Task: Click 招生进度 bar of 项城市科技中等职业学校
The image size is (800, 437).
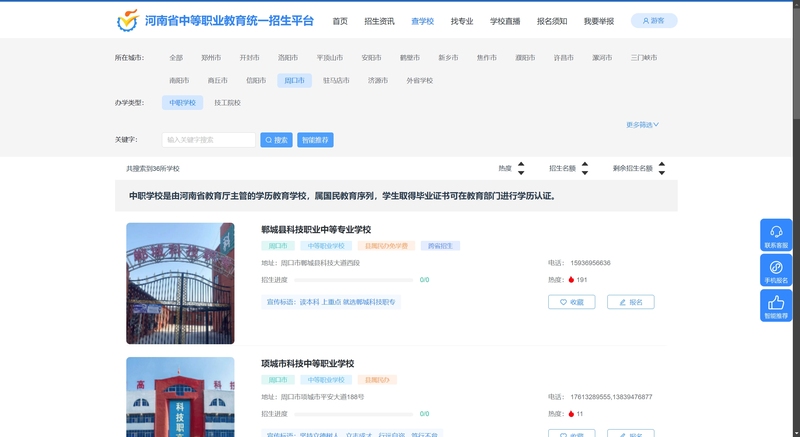Action: click(354, 414)
